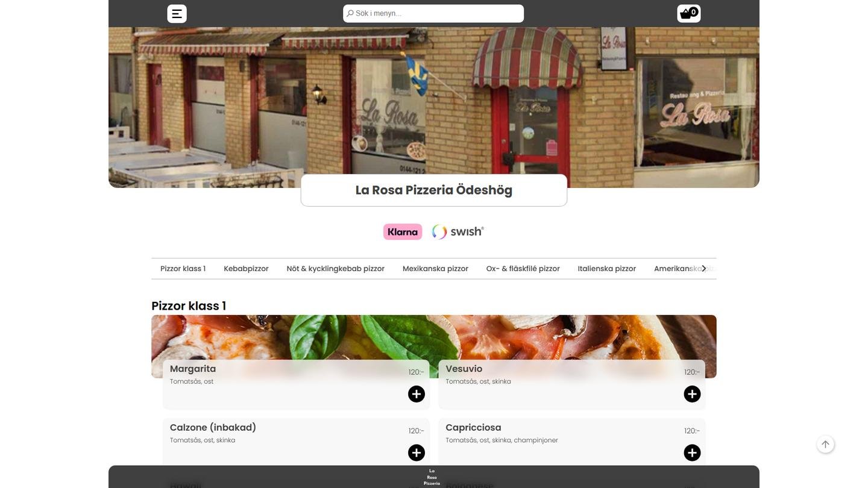
Task: Select the Pizzor klass 1 tab
Action: [183, 269]
